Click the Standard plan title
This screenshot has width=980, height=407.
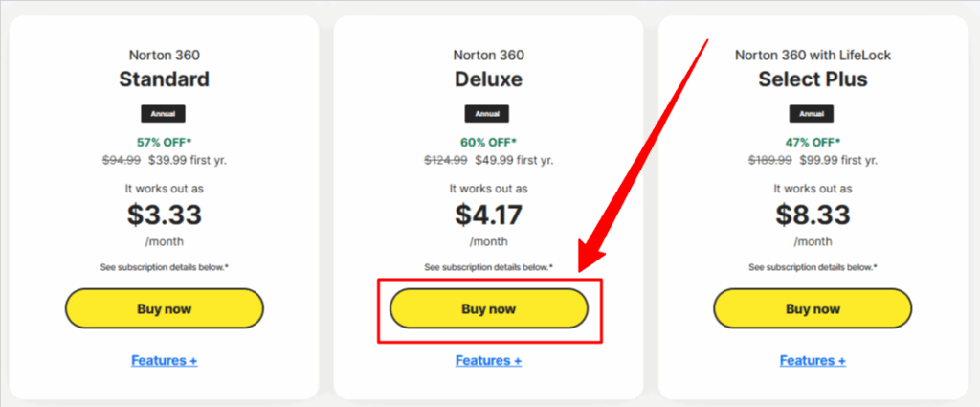click(164, 79)
